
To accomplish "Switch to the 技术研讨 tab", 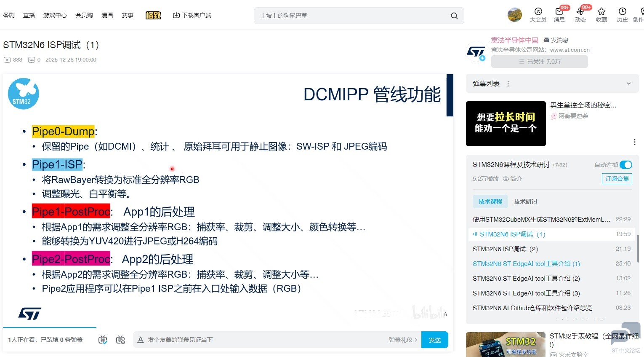I will coord(525,201).
